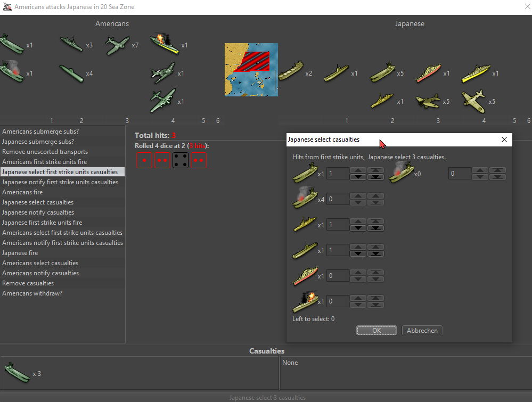532x402 pixels.
Task: Decrease submarine casualties by one in dialog
Action: (x=359, y=253)
